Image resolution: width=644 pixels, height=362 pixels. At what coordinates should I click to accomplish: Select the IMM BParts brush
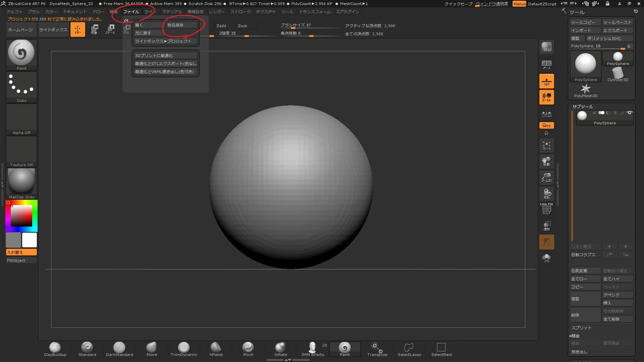(x=312, y=349)
